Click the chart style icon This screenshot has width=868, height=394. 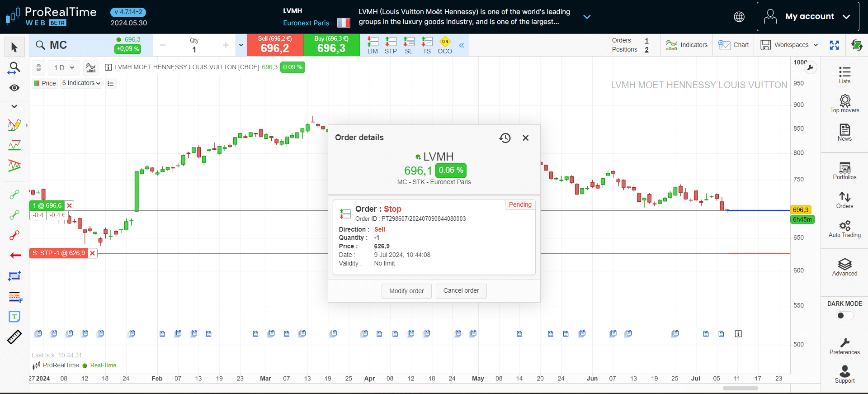pos(91,68)
